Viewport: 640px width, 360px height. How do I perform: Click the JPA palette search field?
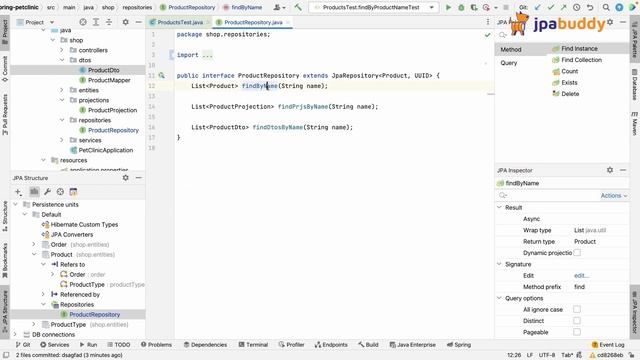[563, 35]
